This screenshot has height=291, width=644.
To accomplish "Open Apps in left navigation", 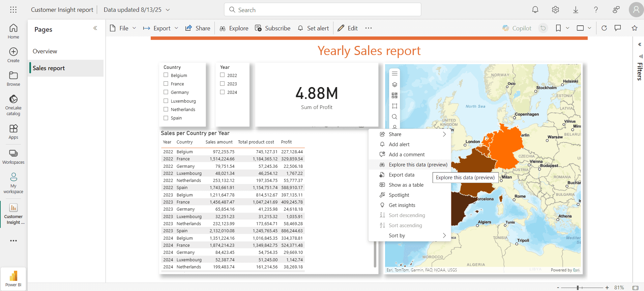I will tap(13, 132).
